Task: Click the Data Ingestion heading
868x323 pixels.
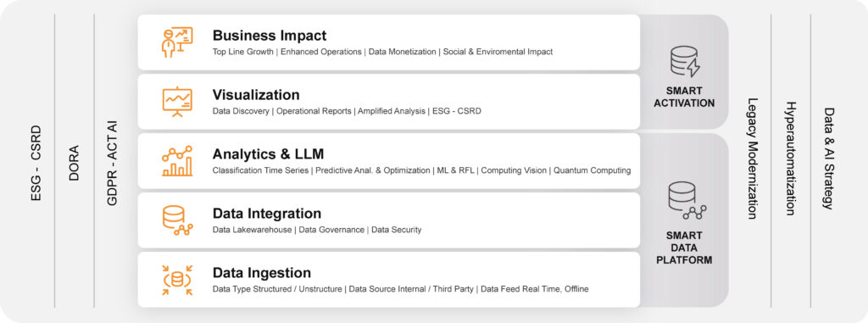Action: 262,273
